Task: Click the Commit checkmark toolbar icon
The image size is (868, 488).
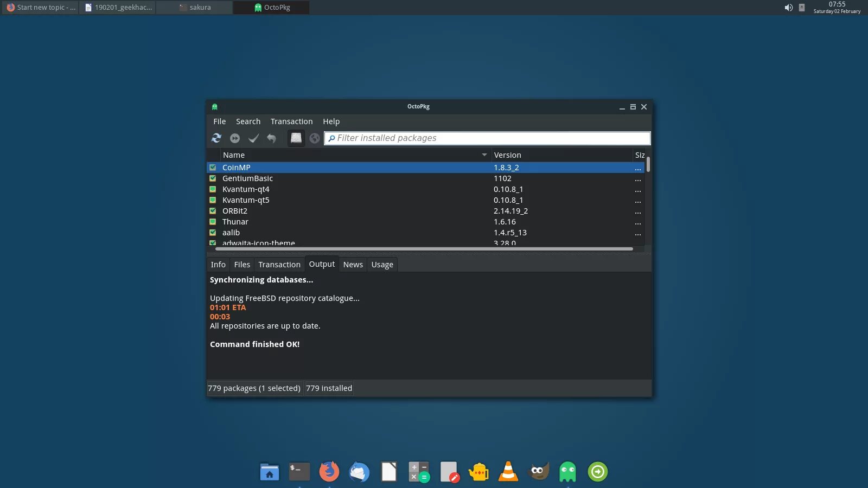Action: (253, 138)
